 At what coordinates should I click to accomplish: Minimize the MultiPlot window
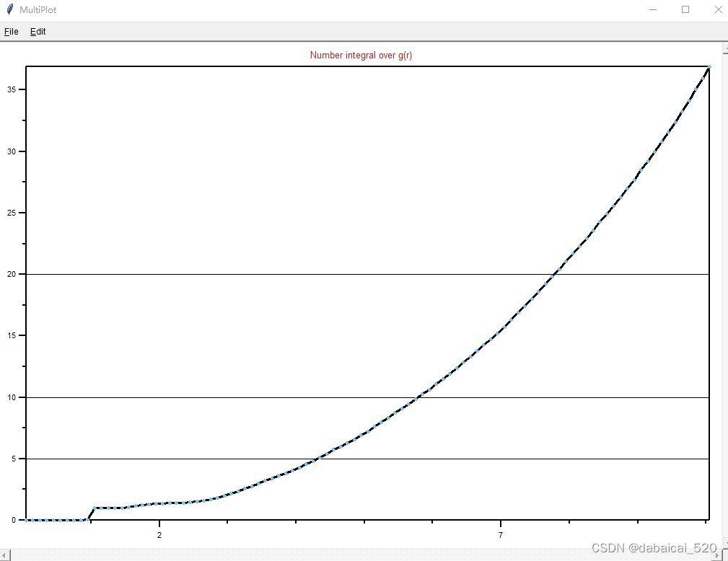[653, 10]
